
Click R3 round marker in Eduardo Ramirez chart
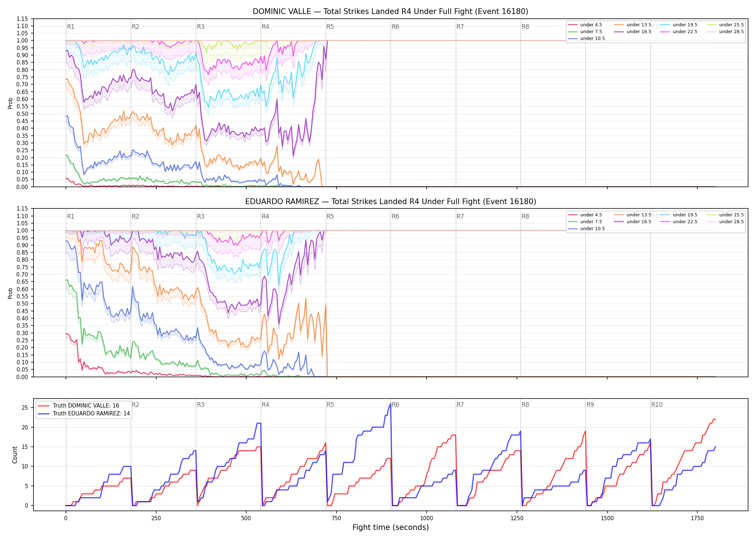[x=201, y=216]
